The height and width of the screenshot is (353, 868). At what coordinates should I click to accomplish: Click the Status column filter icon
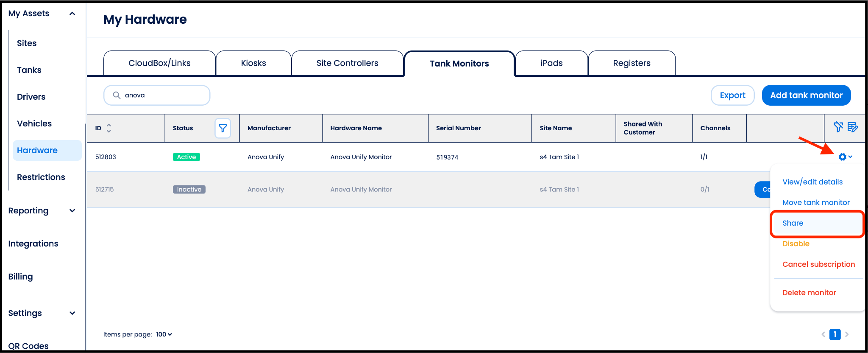point(223,128)
